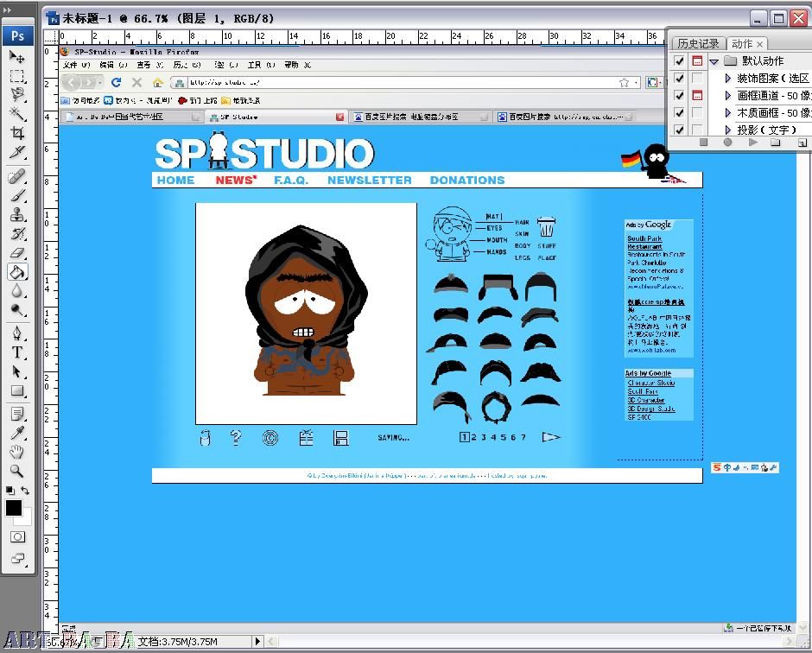Toggle dialog box for 默认动作 set
Screen dimensions: 812x653
click(697, 61)
